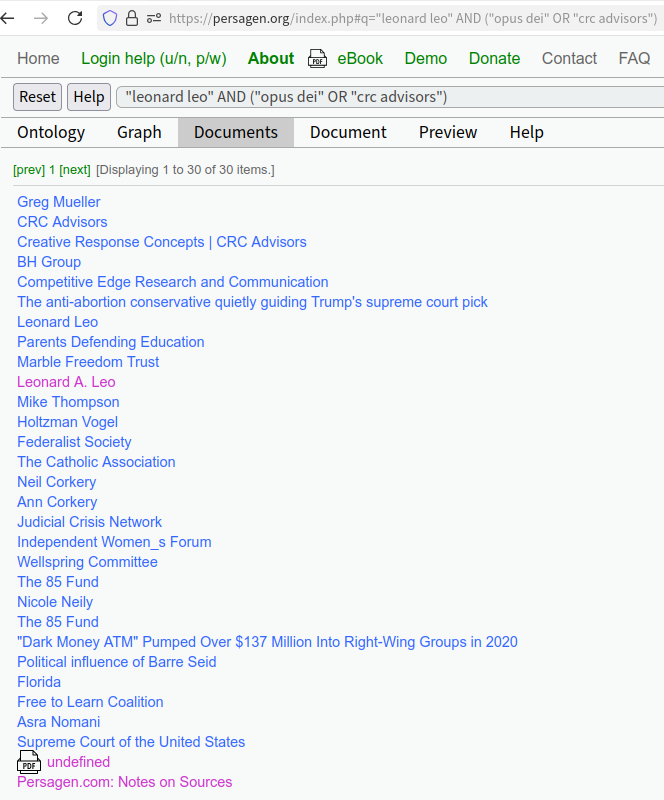
Task: Go forward with the browser forward arrow
Action: tap(41, 18)
